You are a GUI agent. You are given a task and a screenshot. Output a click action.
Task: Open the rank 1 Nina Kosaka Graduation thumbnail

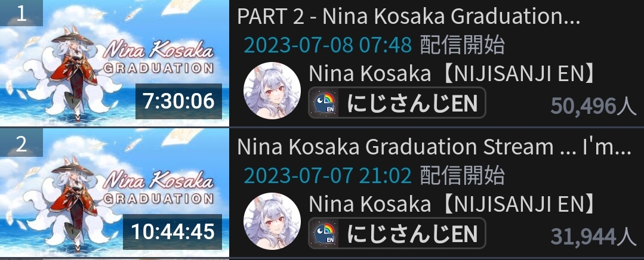(x=114, y=63)
